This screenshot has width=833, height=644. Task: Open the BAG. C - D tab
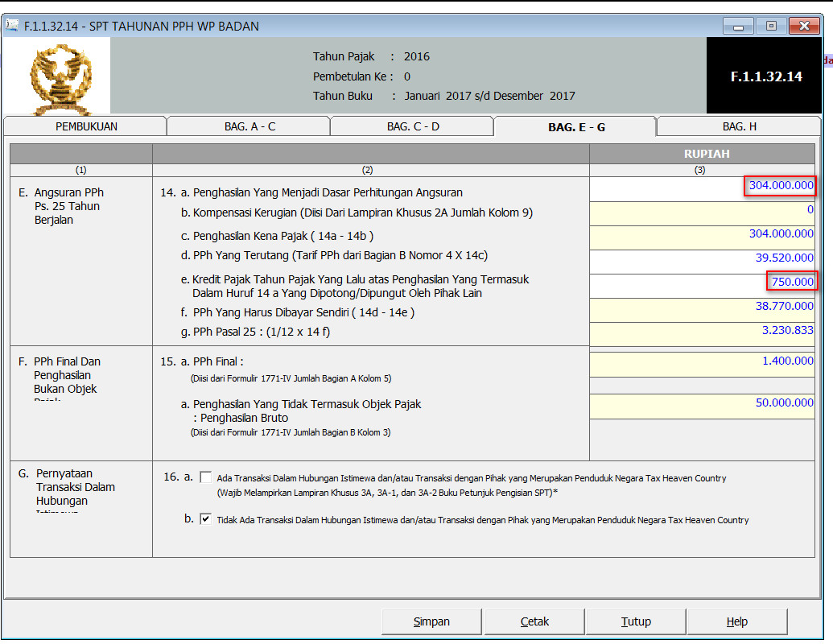tap(413, 126)
